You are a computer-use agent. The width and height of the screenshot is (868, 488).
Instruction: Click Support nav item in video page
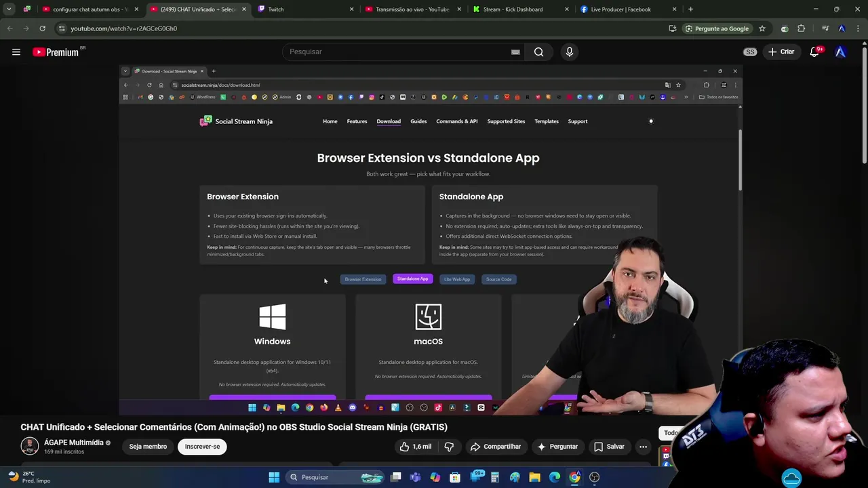[x=578, y=121]
